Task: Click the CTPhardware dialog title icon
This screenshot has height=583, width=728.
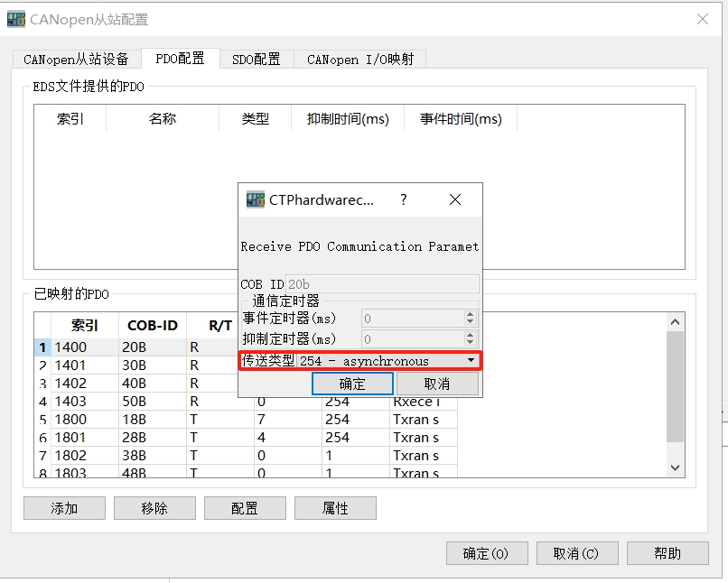Action: coord(256,199)
